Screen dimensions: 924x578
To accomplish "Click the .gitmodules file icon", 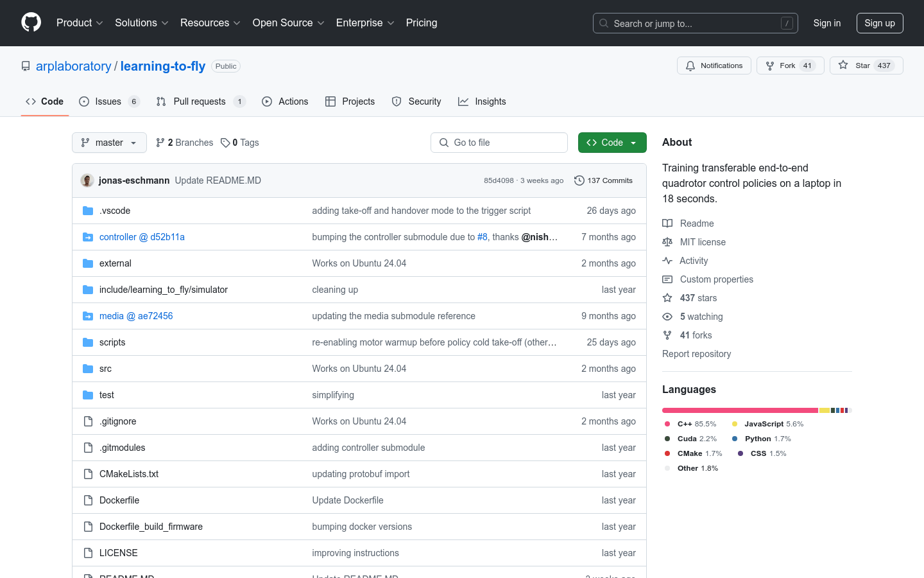I will pos(88,448).
